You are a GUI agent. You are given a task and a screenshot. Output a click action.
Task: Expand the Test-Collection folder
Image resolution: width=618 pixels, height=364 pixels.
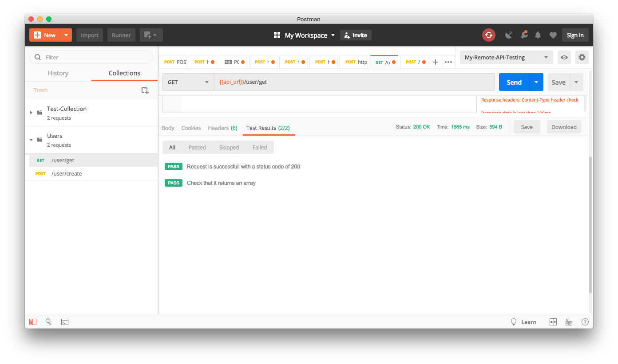(x=31, y=113)
